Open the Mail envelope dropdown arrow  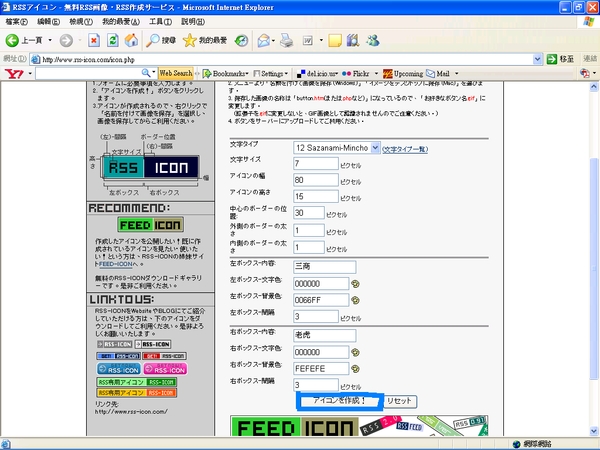(x=273, y=40)
